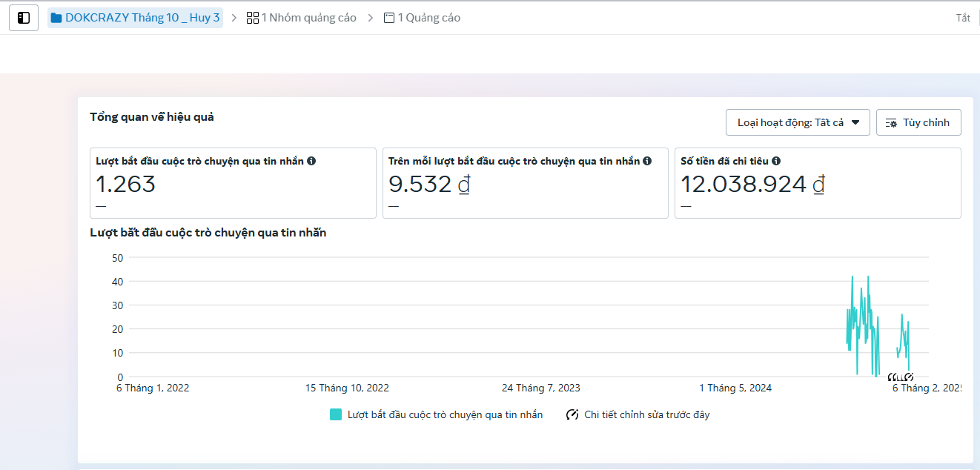Toggle teal legend swatch for Lượt bắt đầu cuộc trò chuyện
Viewport: 980px width, 470px height.
click(x=336, y=414)
